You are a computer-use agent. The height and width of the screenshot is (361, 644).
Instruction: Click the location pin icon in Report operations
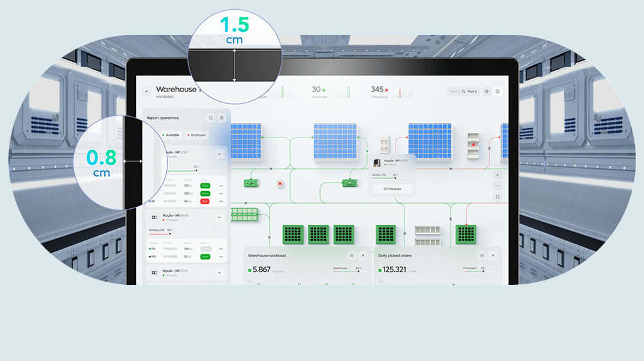[x=222, y=118]
